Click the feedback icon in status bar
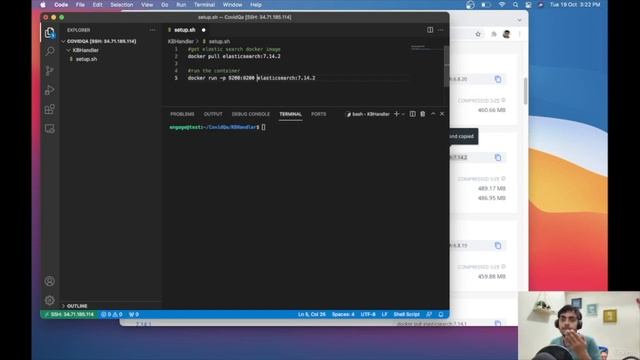This screenshot has width=640, height=360. (429, 314)
